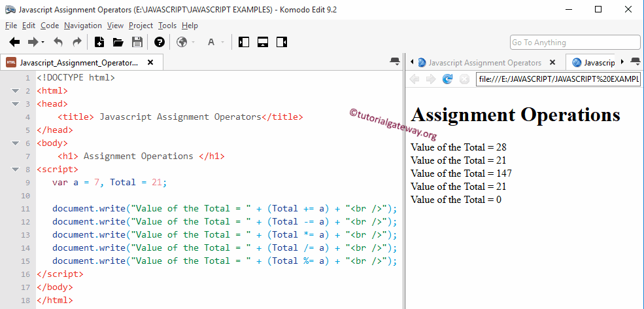Click the font "A" toolbar icon
Image resolution: width=644 pixels, height=309 pixels.
[x=211, y=42]
